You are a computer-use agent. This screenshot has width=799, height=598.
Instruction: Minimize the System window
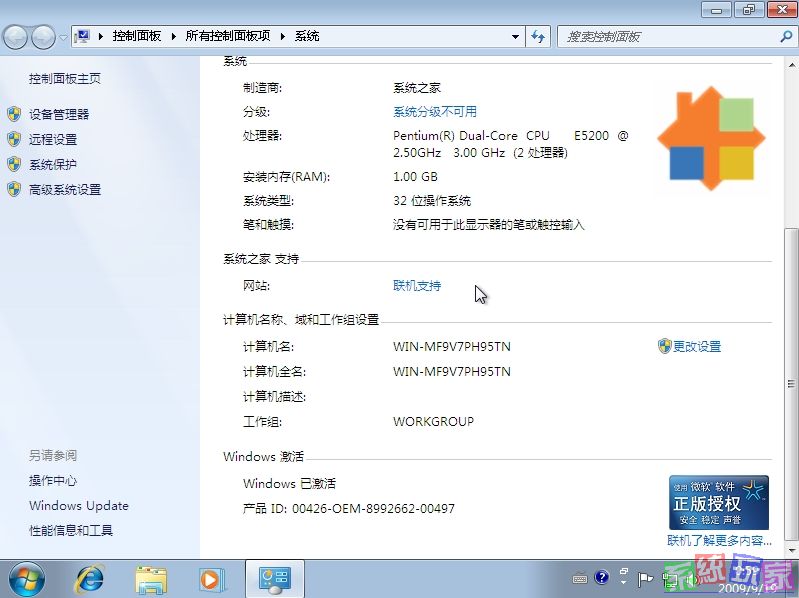[x=716, y=10]
